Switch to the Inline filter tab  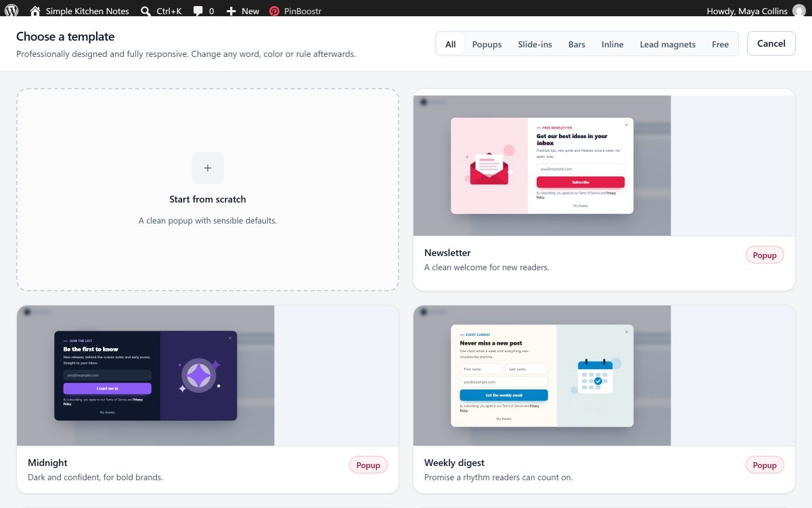(x=613, y=44)
